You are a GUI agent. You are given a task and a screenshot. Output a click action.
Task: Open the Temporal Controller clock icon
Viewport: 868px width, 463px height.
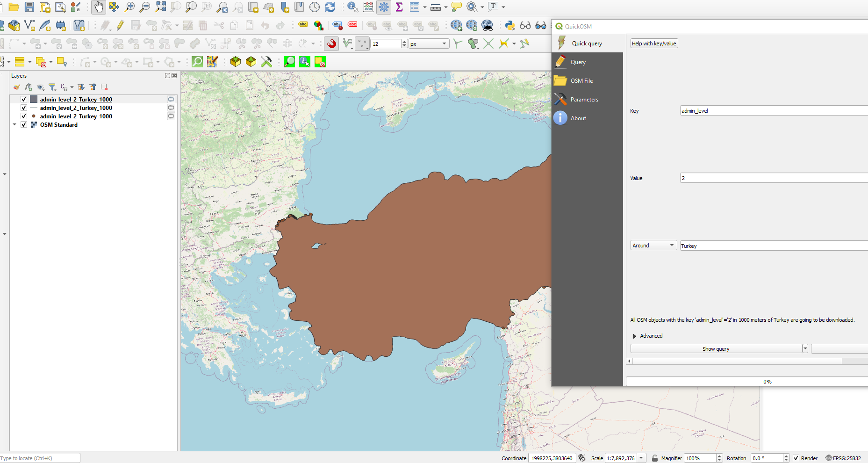pos(315,7)
